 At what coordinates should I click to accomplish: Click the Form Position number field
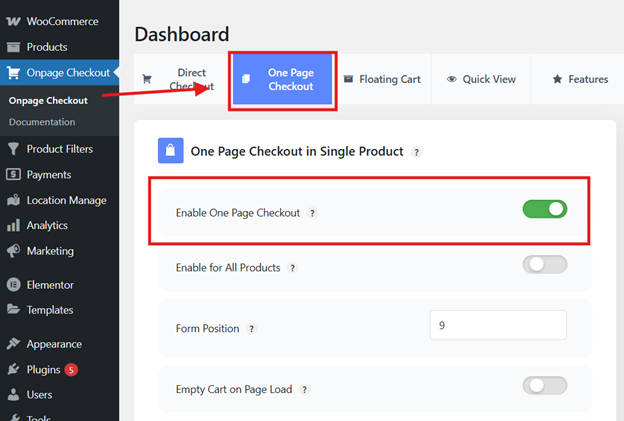tap(498, 325)
